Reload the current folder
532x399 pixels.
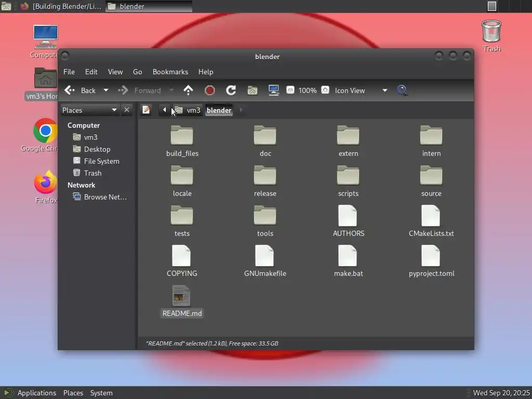(x=231, y=90)
